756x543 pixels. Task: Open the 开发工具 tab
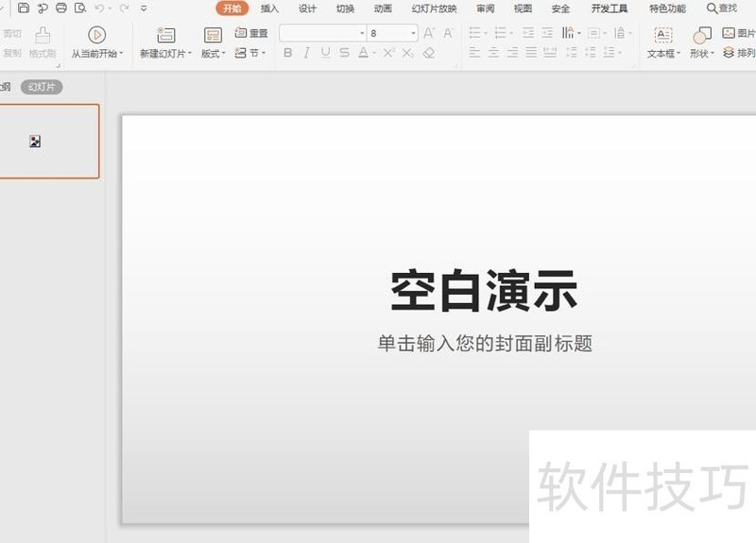click(x=610, y=8)
